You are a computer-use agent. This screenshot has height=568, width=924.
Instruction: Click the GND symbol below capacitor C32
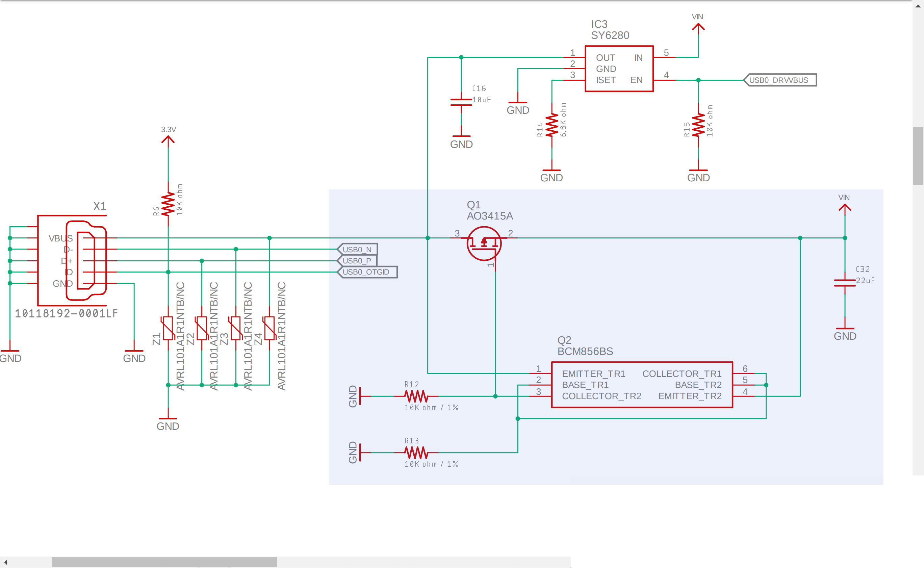pyautogui.click(x=845, y=334)
